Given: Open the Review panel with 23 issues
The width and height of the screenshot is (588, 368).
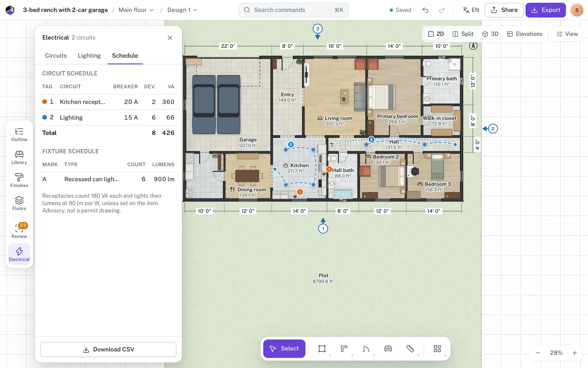Looking at the screenshot, I should [19, 231].
